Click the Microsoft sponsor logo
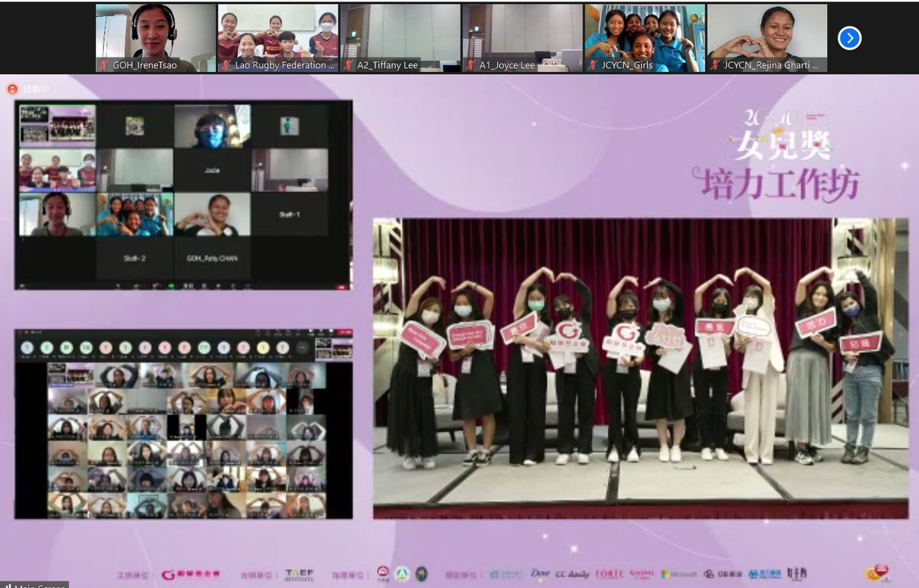919x588 pixels. click(x=678, y=573)
